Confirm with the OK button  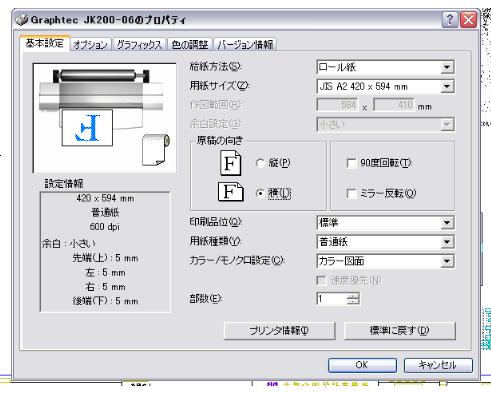(362, 365)
